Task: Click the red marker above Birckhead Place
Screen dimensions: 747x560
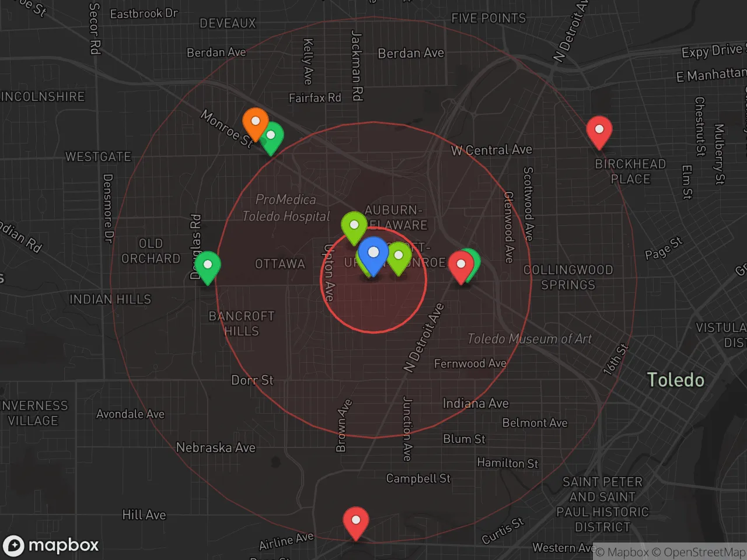Action: pyautogui.click(x=599, y=131)
